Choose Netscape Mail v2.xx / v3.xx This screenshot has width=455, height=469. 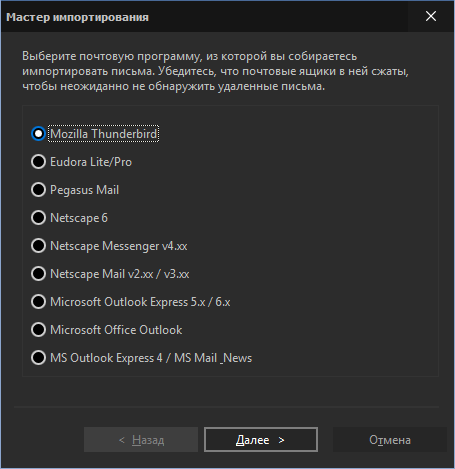pos(38,274)
